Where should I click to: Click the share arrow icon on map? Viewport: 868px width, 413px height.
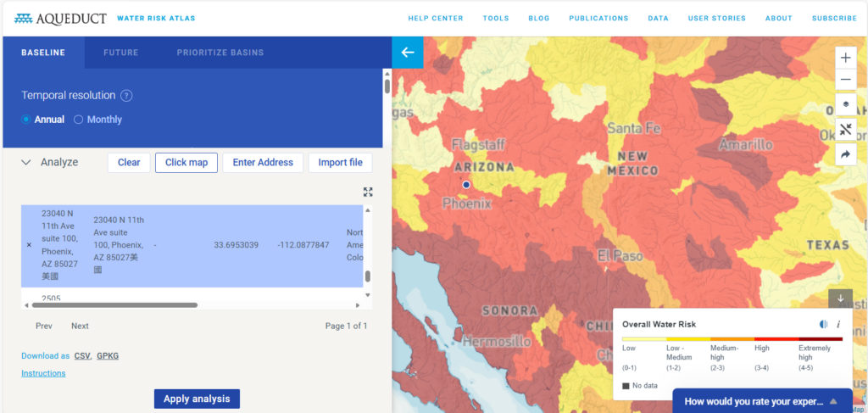coord(846,154)
